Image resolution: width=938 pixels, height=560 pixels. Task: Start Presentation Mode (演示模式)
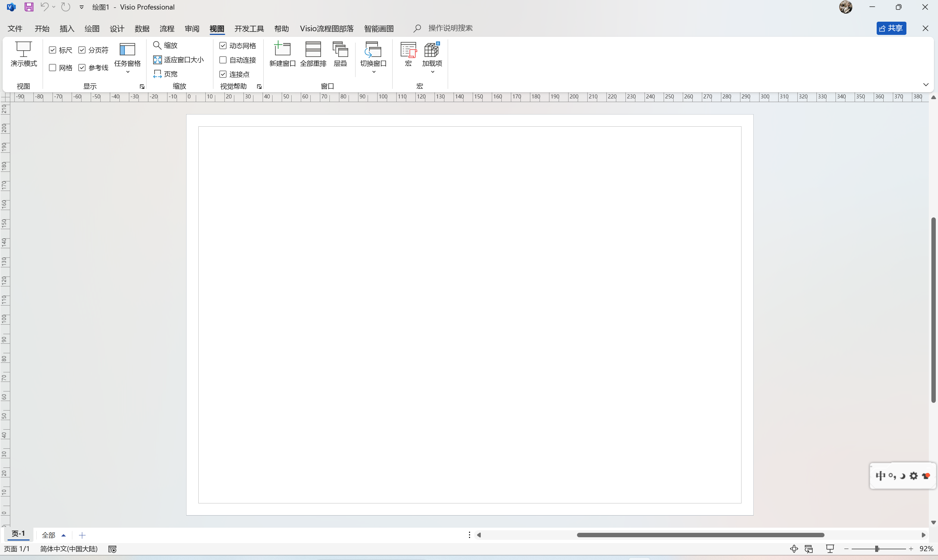click(24, 54)
